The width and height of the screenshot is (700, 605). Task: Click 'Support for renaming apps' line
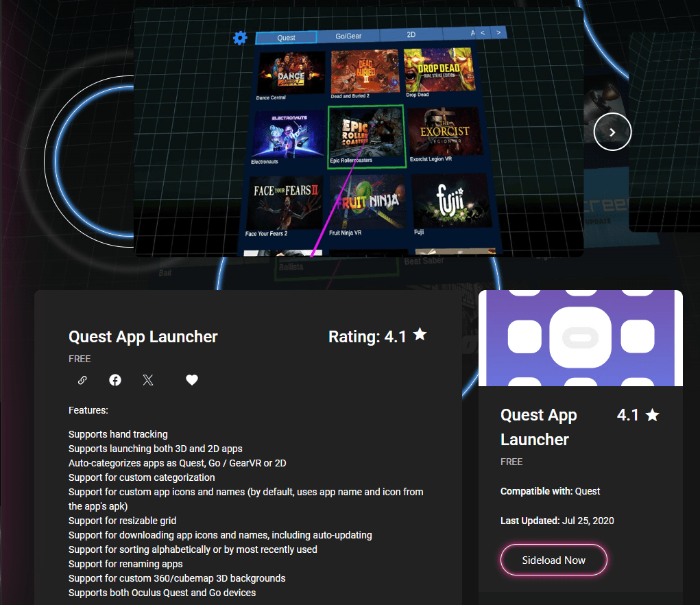click(125, 564)
